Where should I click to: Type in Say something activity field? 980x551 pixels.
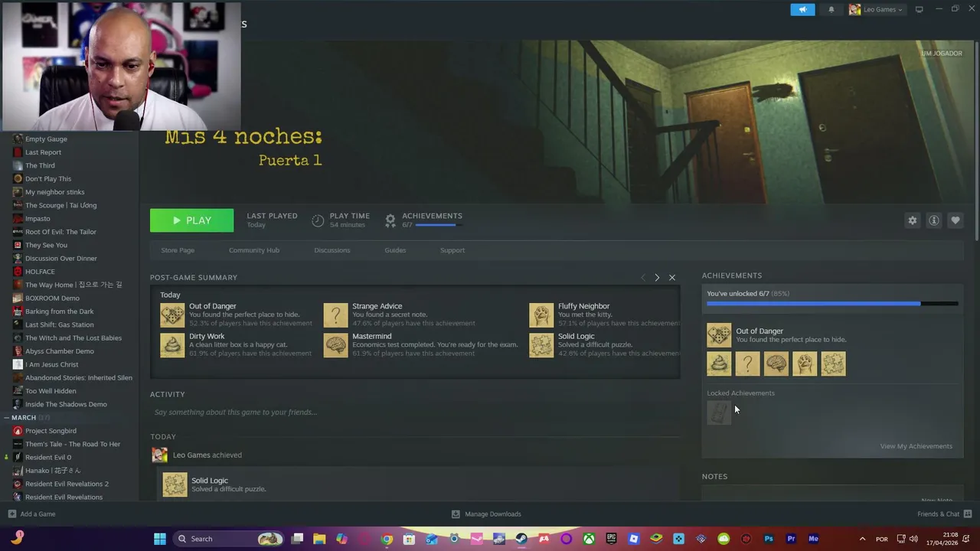pyautogui.click(x=415, y=412)
